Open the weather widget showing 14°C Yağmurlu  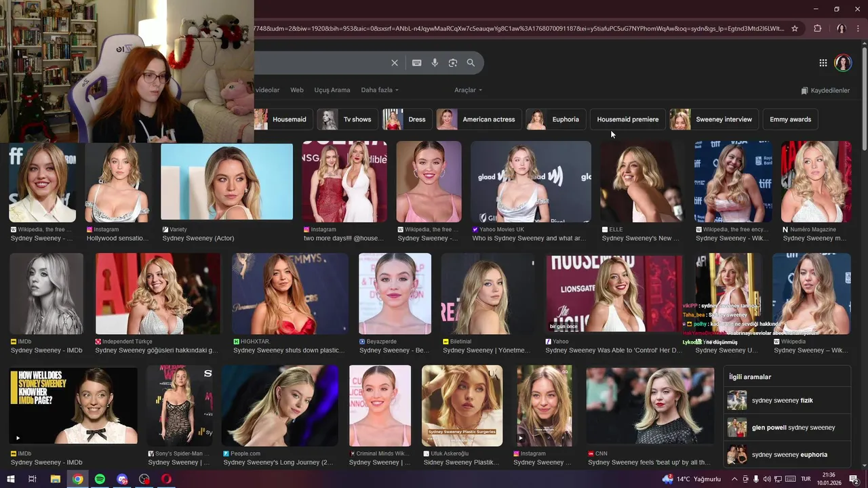click(691, 479)
